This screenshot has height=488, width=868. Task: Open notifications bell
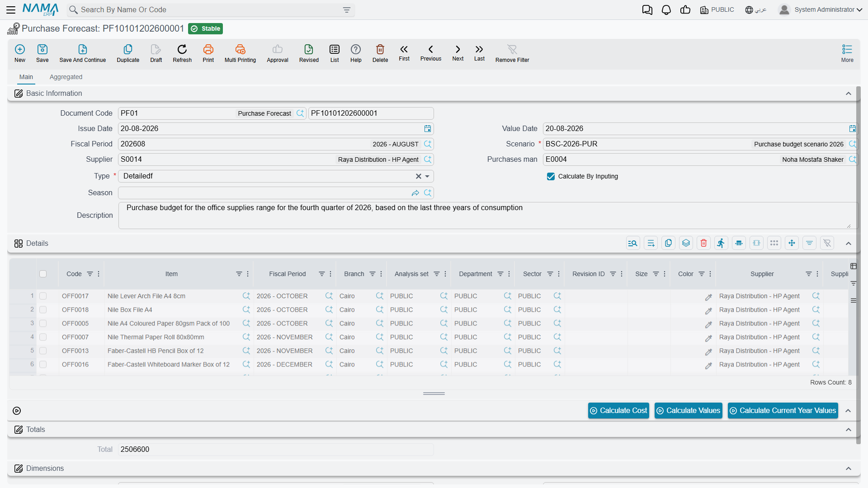(666, 10)
